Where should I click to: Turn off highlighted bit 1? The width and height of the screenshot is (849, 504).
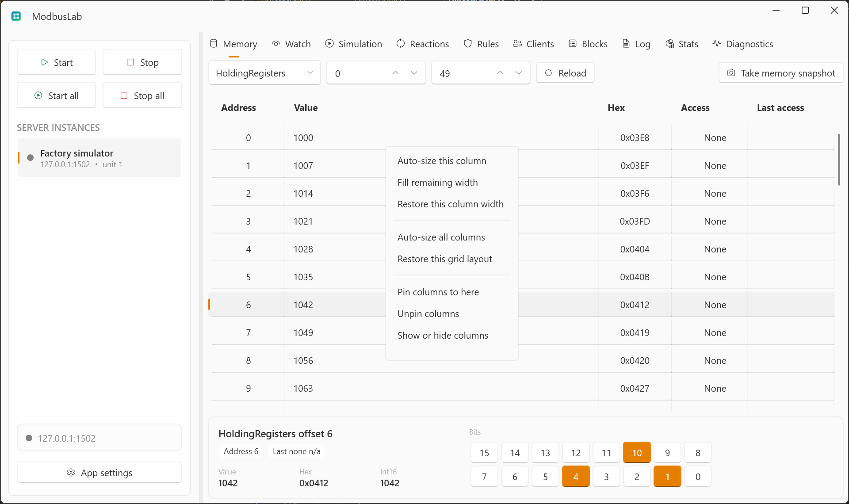tap(667, 477)
